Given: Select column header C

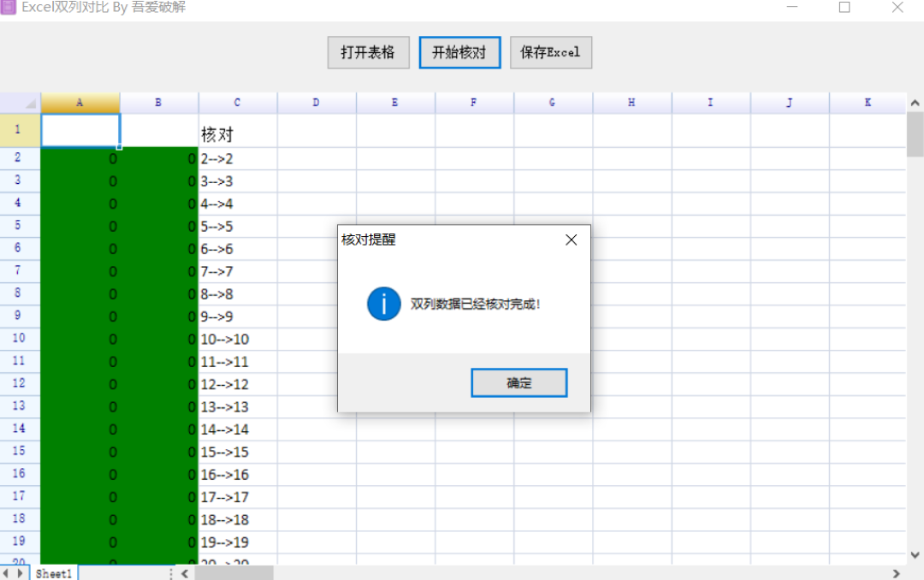Looking at the screenshot, I should pos(237,102).
